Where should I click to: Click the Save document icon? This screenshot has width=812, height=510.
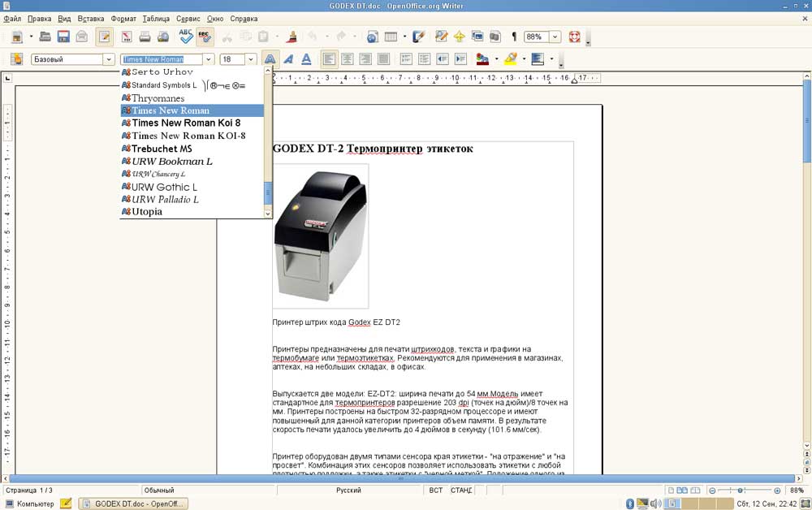(63, 37)
